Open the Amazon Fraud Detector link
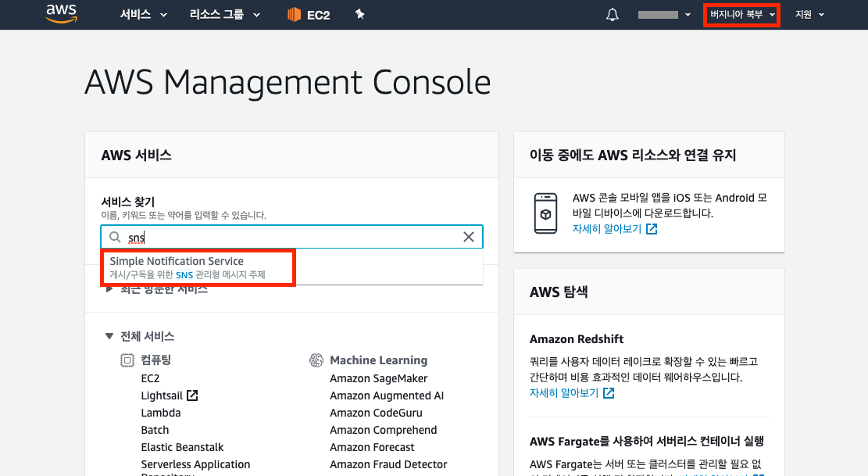 coord(388,464)
